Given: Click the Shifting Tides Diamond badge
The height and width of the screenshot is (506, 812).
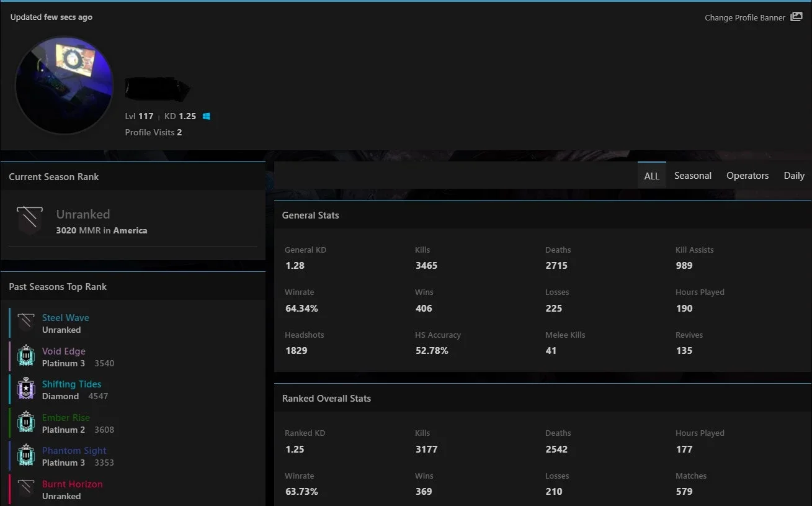Looking at the screenshot, I should point(26,389).
